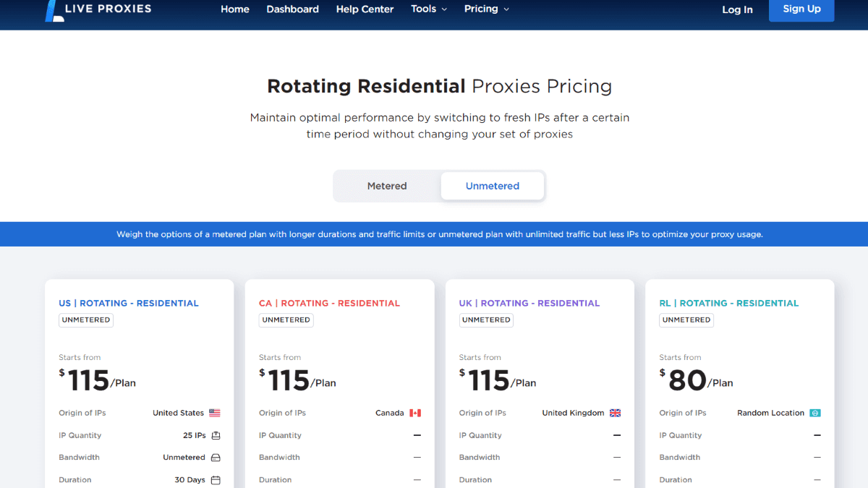Click the "United States" origin text

pos(178,413)
